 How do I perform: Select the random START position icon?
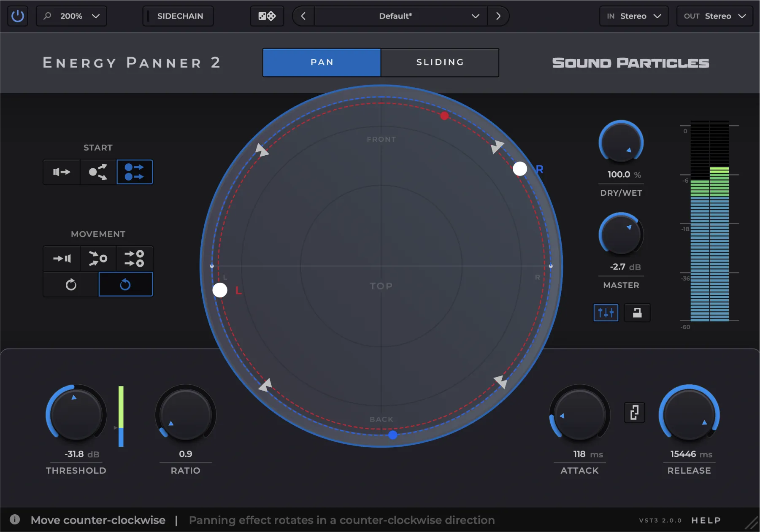(x=98, y=172)
